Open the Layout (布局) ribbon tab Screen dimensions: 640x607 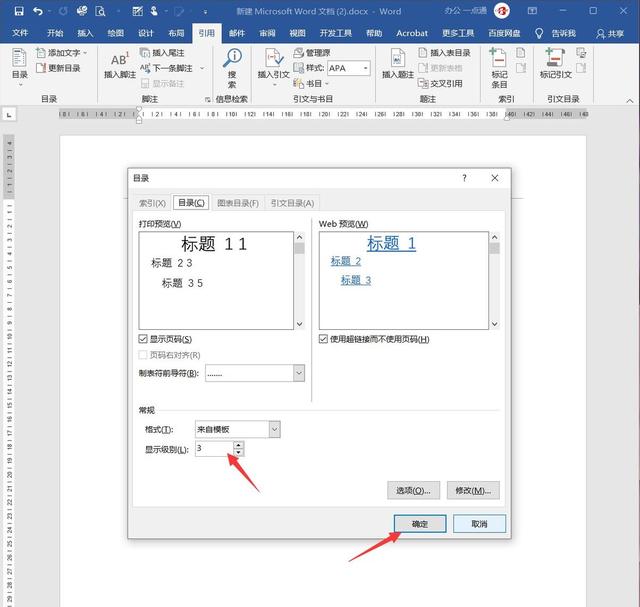[176, 33]
